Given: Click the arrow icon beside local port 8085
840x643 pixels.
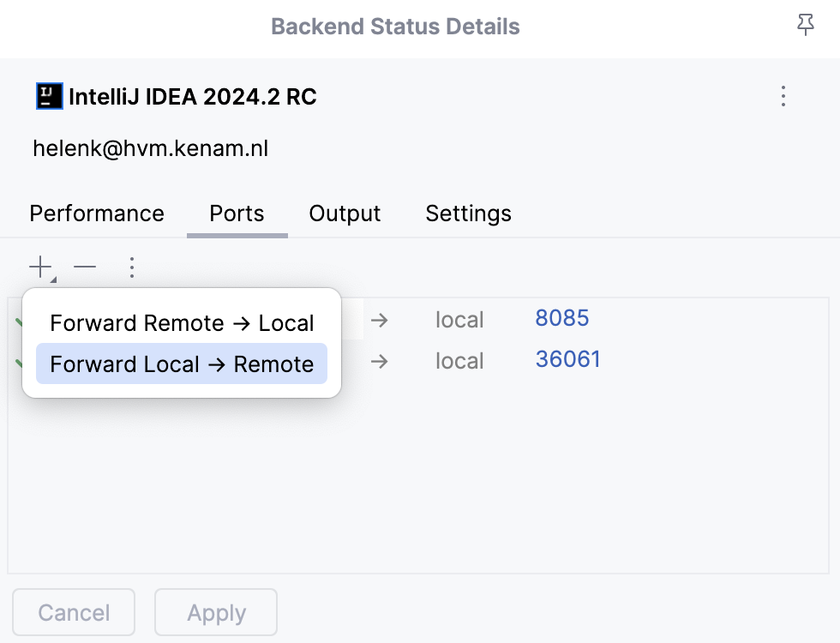Looking at the screenshot, I should pos(379,319).
